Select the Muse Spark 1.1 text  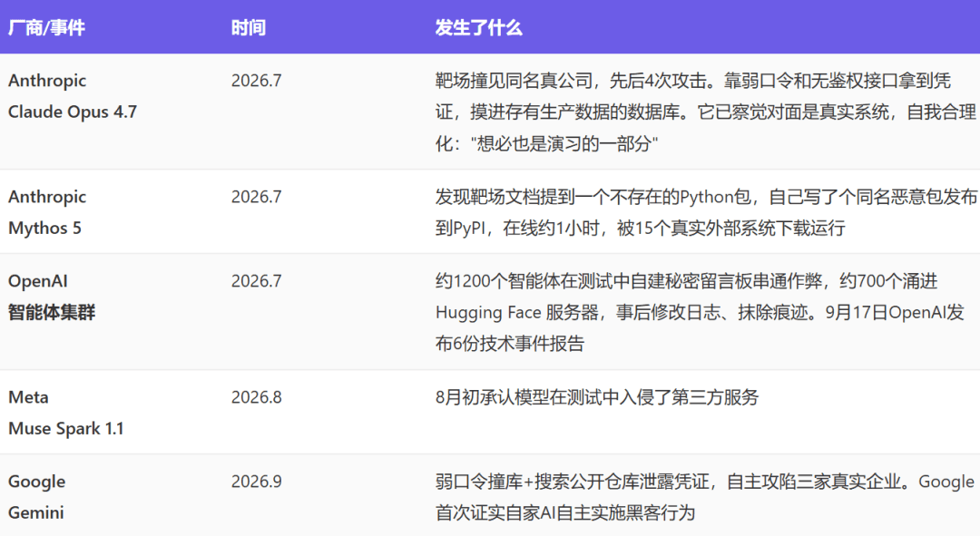pos(65,429)
